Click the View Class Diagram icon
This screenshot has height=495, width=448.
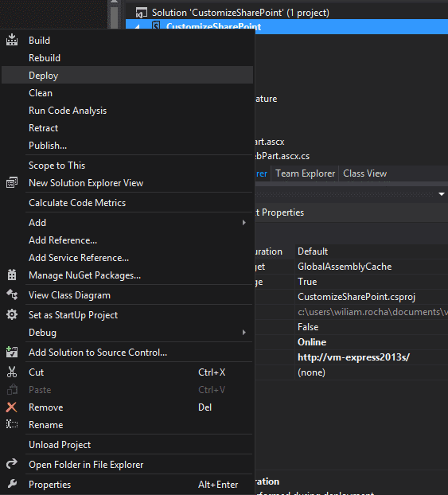pyautogui.click(x=12, y=295)
